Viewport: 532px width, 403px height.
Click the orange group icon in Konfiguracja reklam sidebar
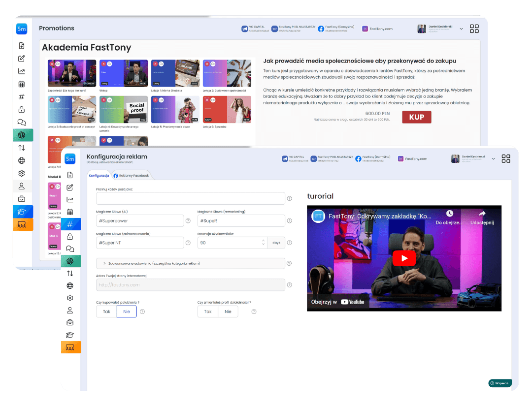click(71, 347)
